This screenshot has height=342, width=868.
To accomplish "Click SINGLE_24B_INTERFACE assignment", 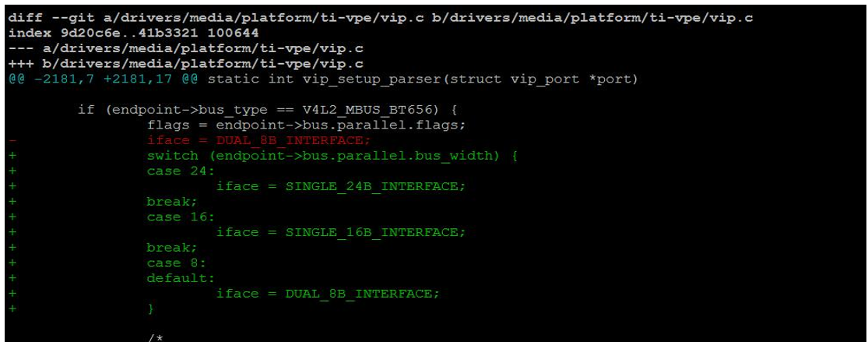I will pyautogui.click(x=341, y=186).
